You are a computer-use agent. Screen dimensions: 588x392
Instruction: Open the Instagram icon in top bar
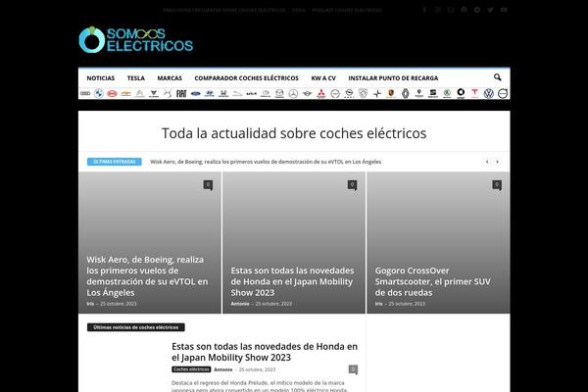[x=438, y=10]
